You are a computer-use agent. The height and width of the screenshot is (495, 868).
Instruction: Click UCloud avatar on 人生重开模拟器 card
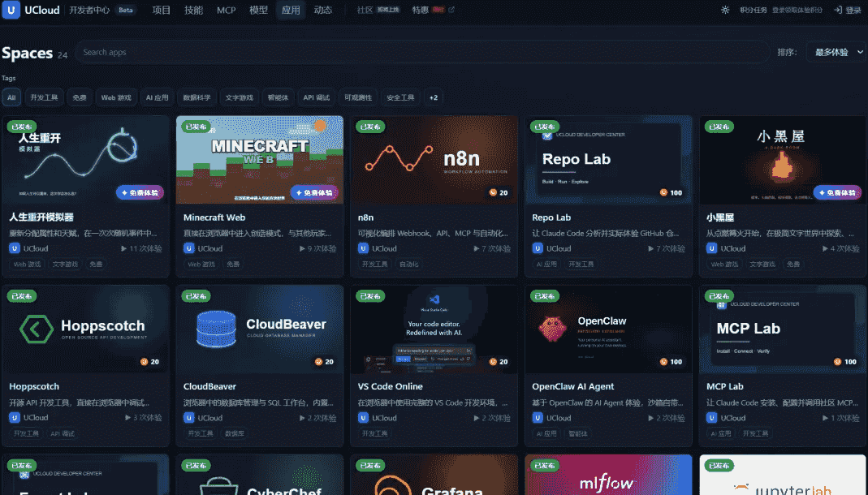click(15, 248)
